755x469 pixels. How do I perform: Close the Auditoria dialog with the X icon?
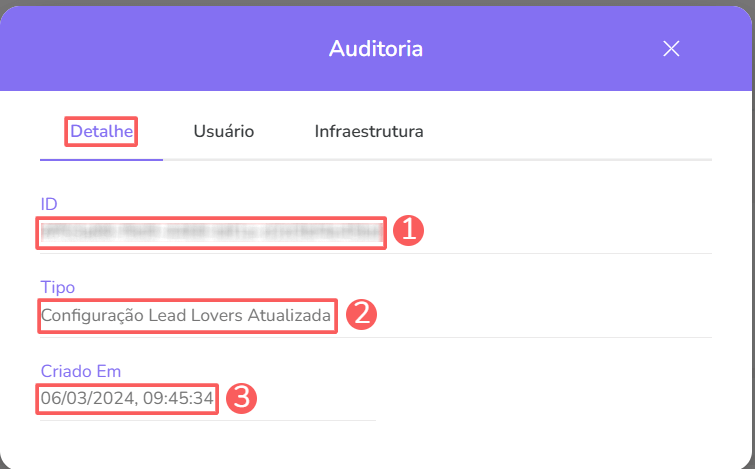pos(671,49)
